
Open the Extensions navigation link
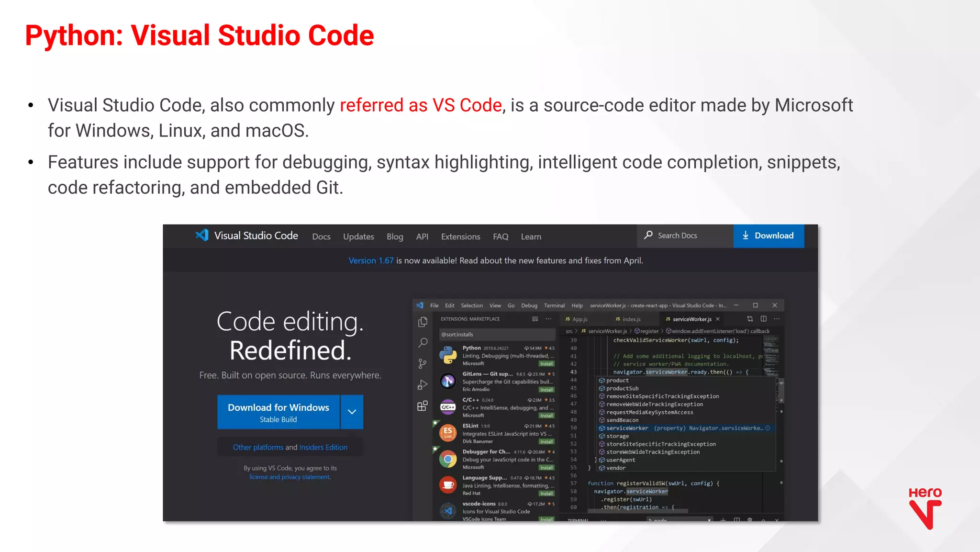[x=460, y=237]
